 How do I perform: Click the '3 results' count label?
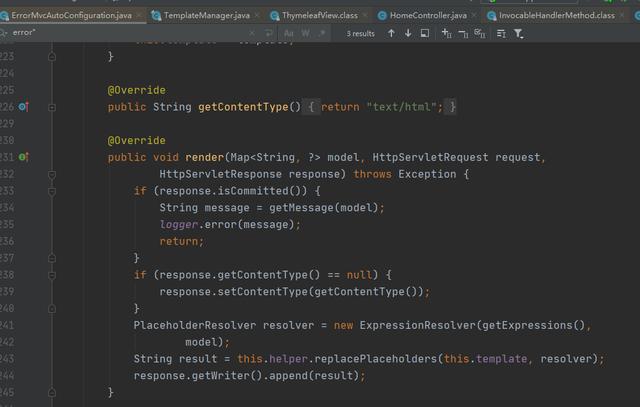[360, 33]
